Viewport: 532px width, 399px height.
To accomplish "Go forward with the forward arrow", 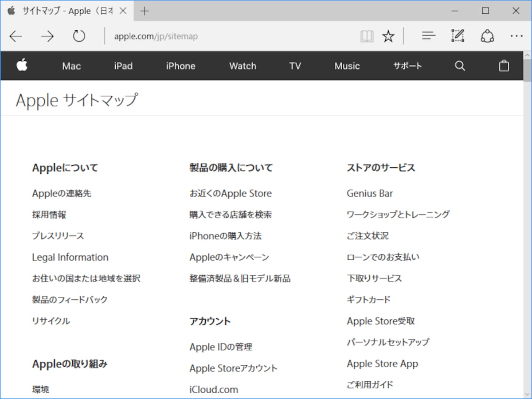I will (x=47, y=36).
